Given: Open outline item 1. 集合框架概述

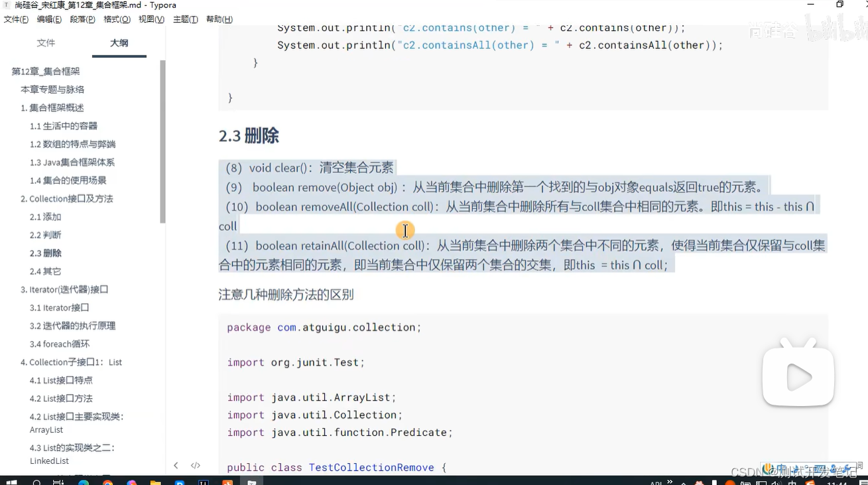Looking at the screenshot, I should pyautogui.click(x=52, y=107).
